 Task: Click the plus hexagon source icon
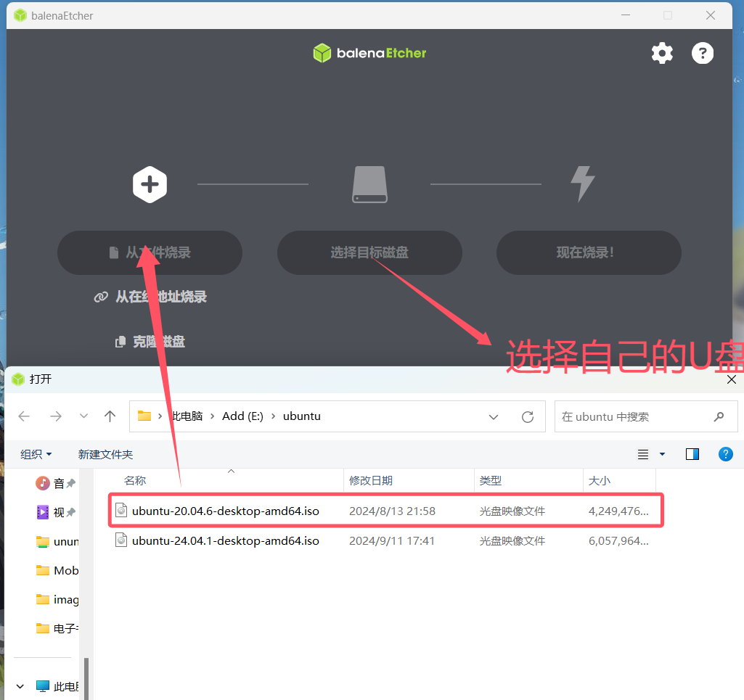pos(150,184)
